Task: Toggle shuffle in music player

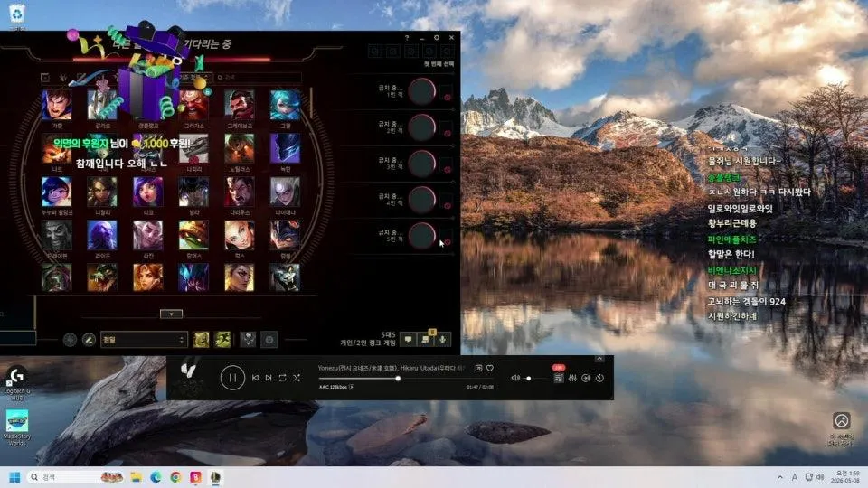Action: [297, 378]
